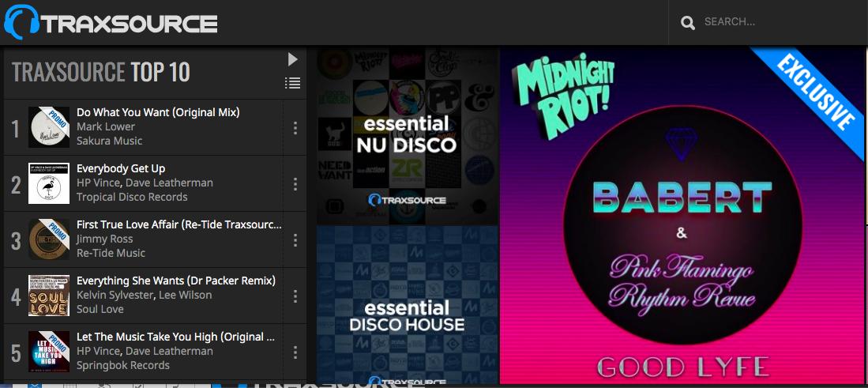Click Soul Love cover art thumbnail
Image resolution: width=868 pixels, height=388 pixels.
pos(49,296)
